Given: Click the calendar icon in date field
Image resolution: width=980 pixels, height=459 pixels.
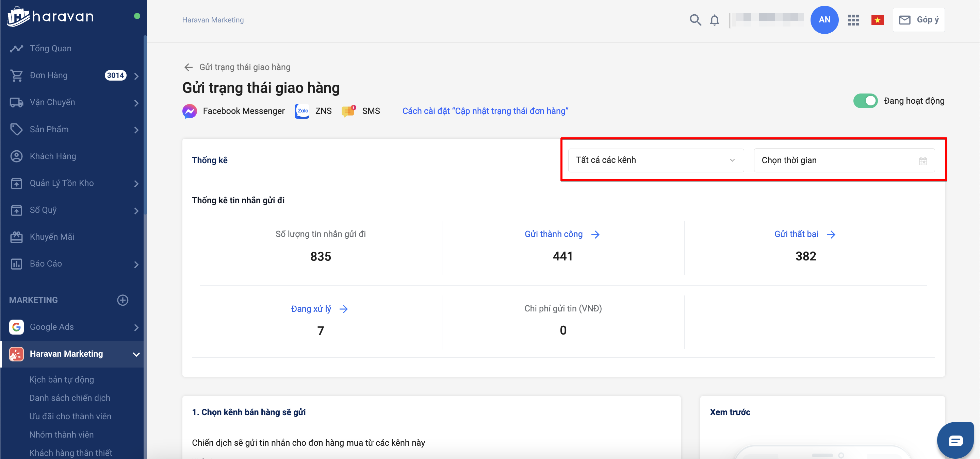Looking at the screenshot, I should (922, 161).
